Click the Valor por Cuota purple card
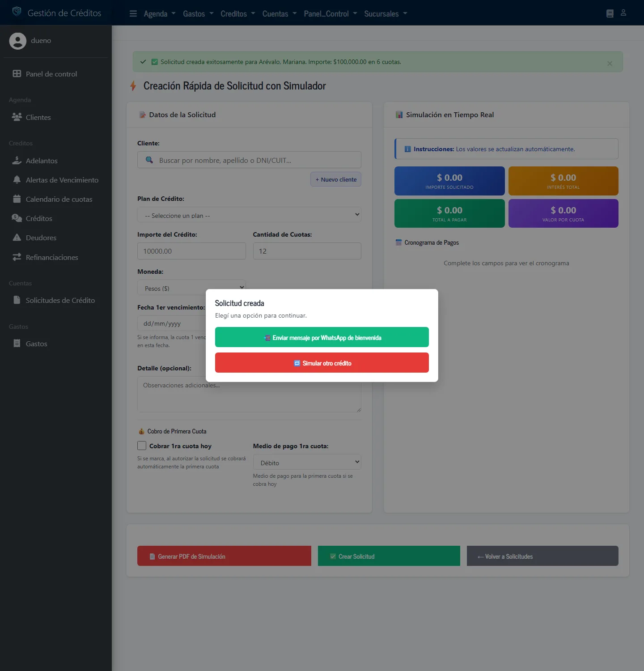The height and width of the screenshot is (671, 644). 563,213
